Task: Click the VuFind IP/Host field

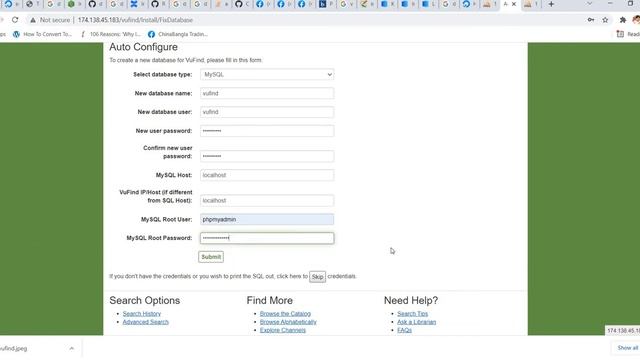Action: pos(267,200)
